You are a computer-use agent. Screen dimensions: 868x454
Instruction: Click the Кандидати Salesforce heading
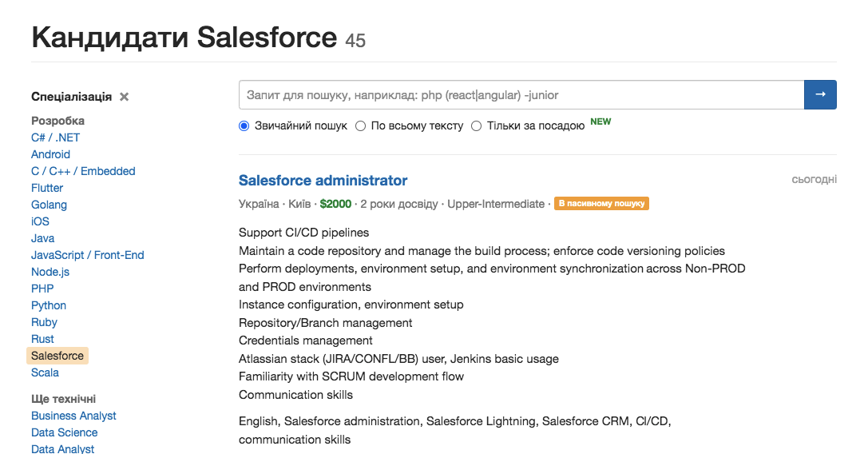point(184,38)
